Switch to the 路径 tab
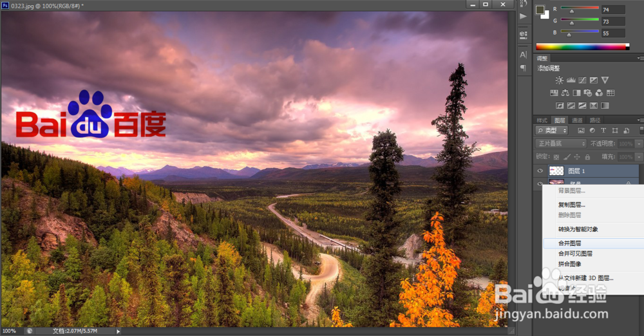The height and width of the screenshot is (336, 644). coord(594,120)
